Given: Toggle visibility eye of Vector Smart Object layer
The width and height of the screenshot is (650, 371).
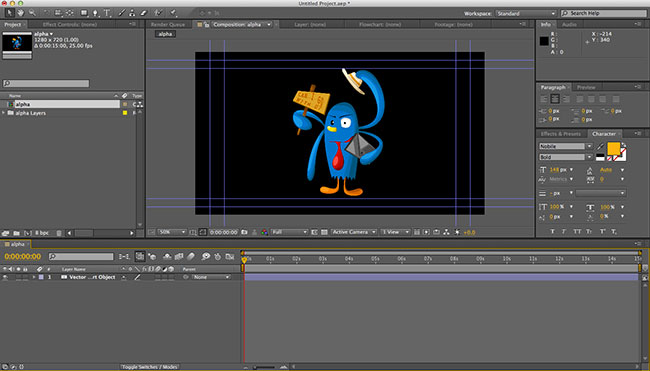Looking at the screenshot, I should point(5,277).
